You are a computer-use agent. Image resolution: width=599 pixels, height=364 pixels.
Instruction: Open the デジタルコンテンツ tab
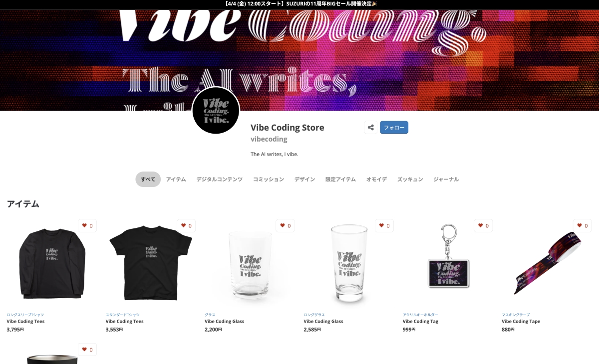[219, 180]
